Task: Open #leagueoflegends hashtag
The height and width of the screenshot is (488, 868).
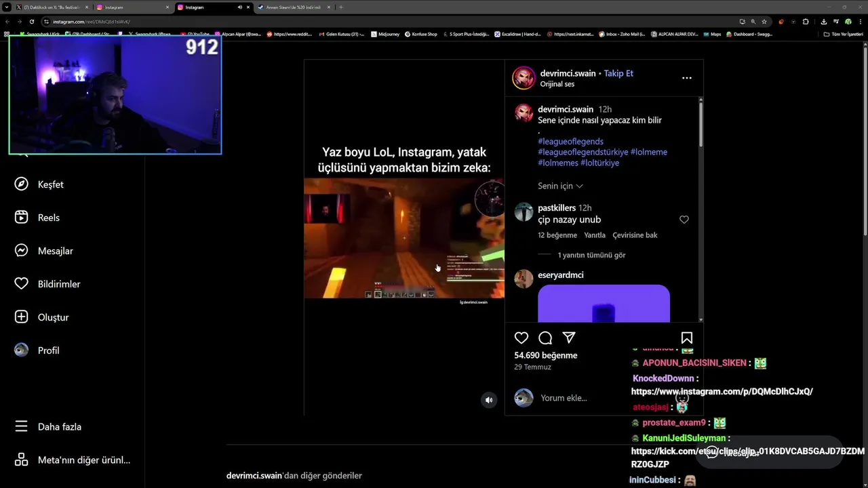Action: click(570, 142)
